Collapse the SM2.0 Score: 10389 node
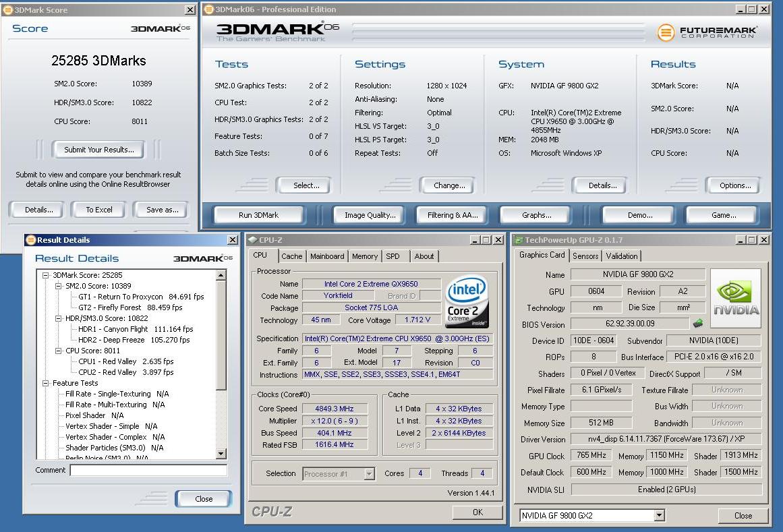Viewport: 783px width, 532px height. pos(59,286)
